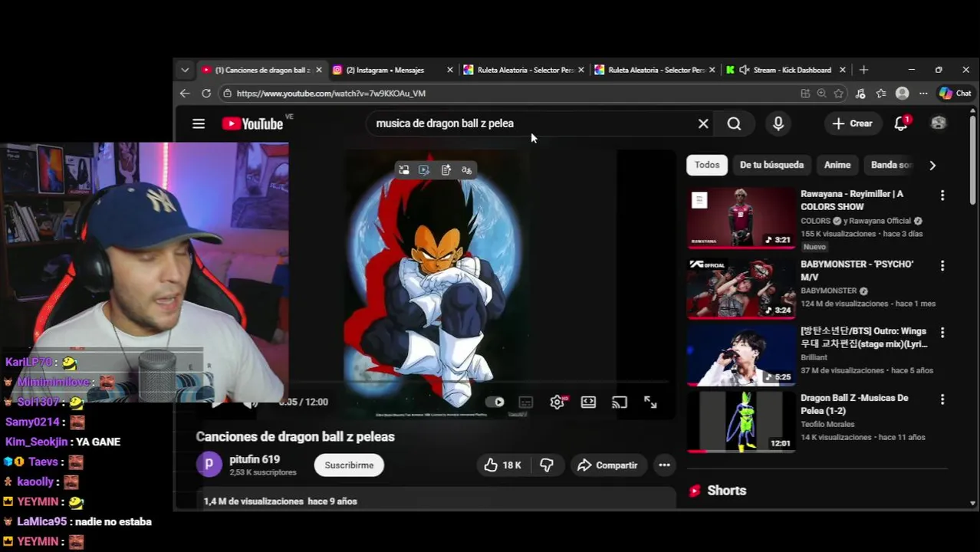Start voice search with the microphone icon
The image size is (980, 552).
point(778,123)
